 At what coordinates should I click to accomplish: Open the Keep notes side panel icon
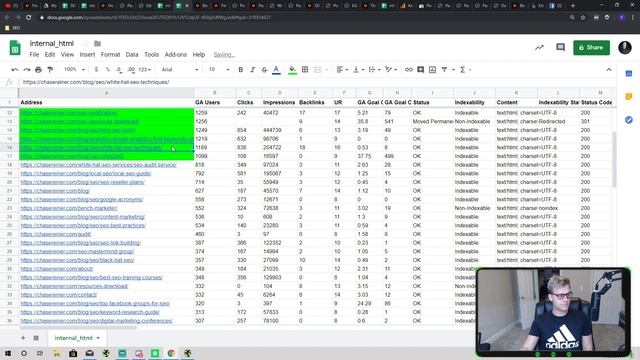[x=629, y=97]
